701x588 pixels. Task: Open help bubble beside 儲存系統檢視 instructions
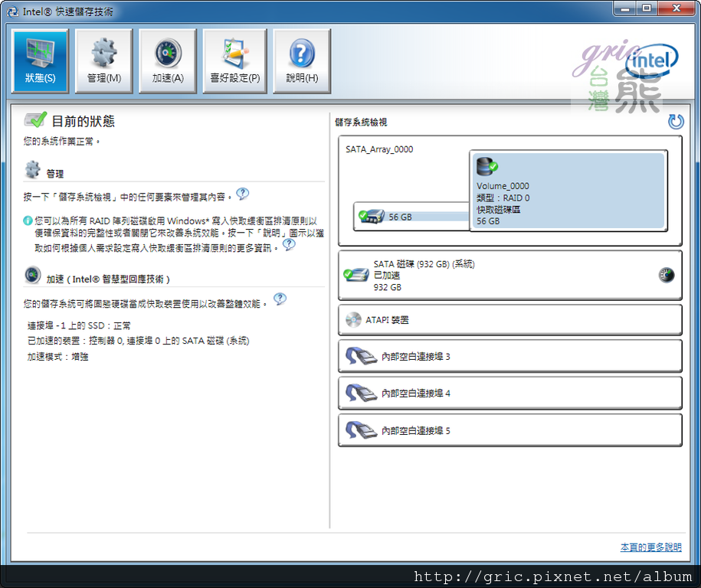tap(242, 194)
